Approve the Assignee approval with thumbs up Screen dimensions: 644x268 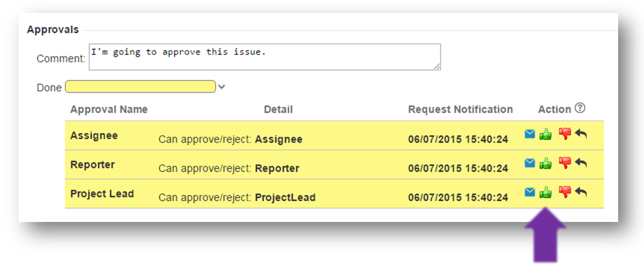point(545,135)
